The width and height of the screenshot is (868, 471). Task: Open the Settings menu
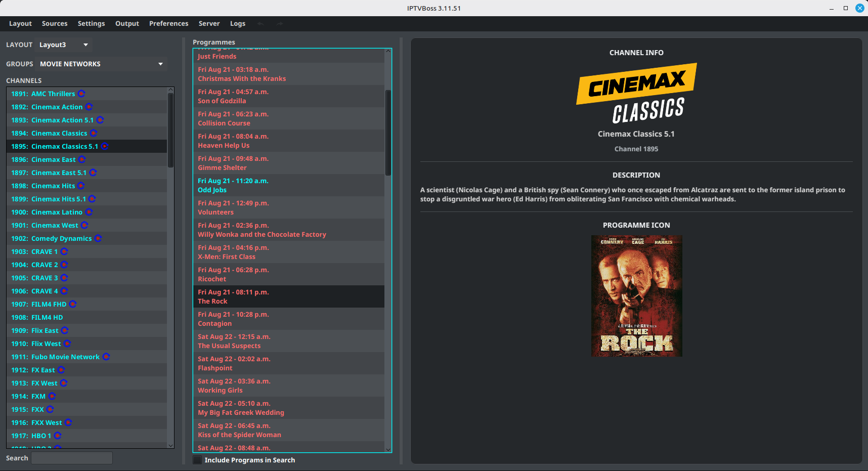92,23
